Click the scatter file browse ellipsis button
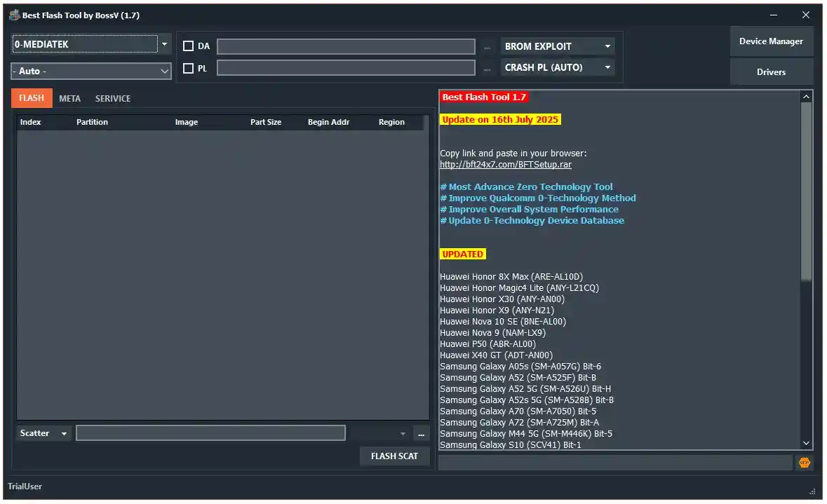The height and width of the screenshot is (504, 827). point(421,434)
